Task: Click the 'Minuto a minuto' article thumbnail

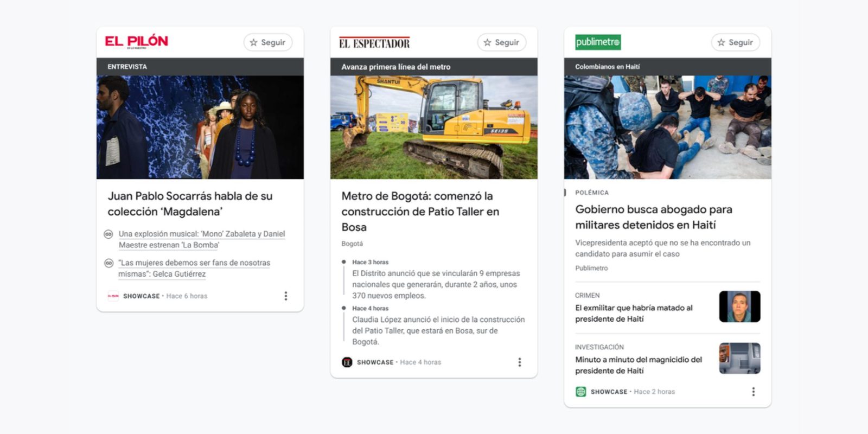Action: (739, 358)
